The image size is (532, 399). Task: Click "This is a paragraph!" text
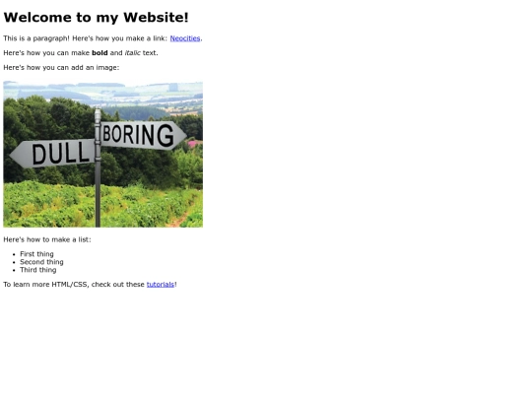coord(36,38)
